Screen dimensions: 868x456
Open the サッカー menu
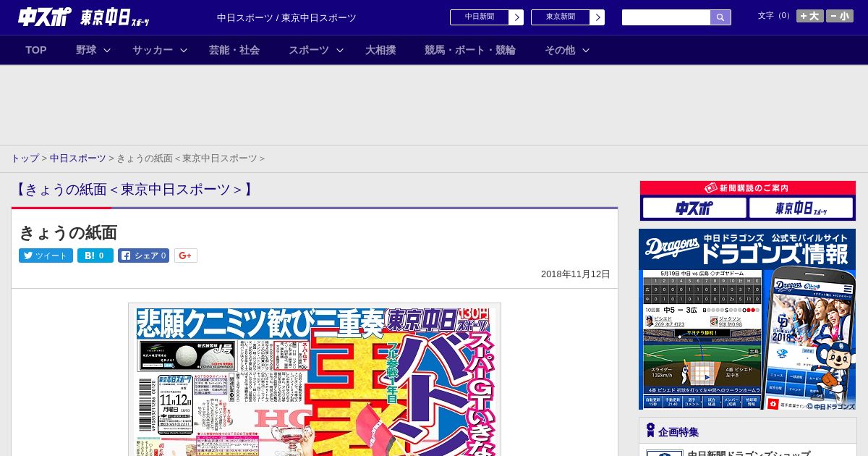pyautogui.click(x=153, y=50)
